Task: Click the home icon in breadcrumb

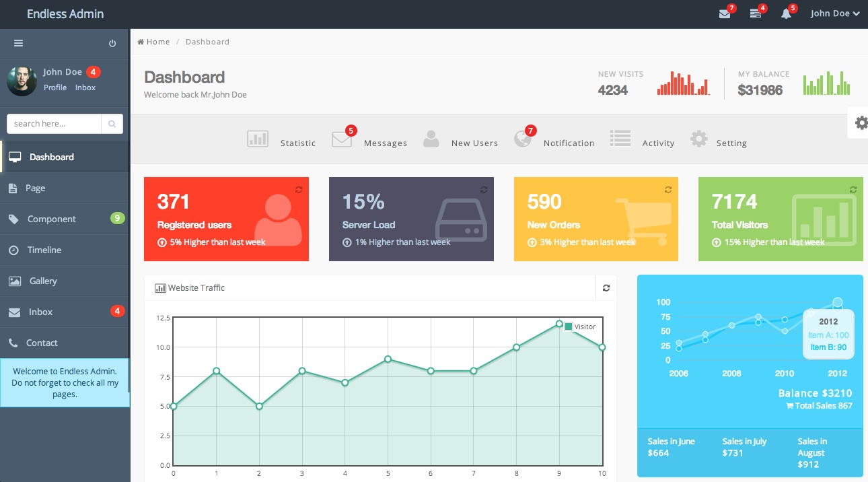Action: coord(141,42)
